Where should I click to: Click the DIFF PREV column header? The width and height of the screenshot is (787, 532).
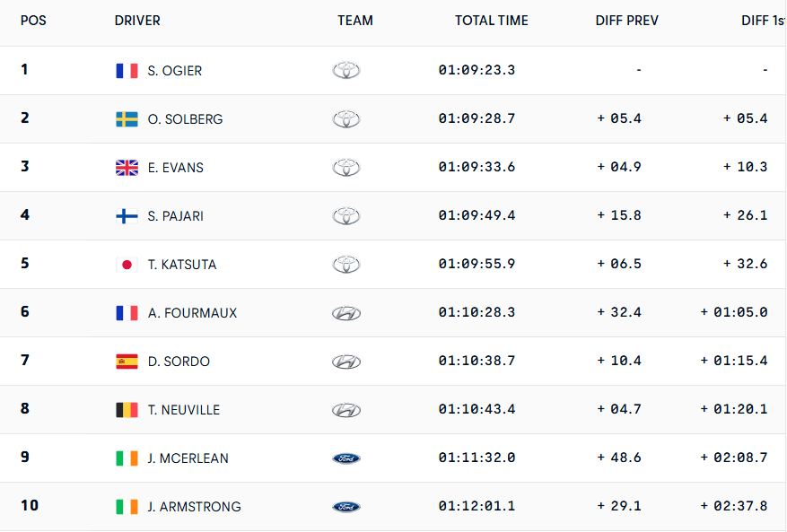click(627, 21)
